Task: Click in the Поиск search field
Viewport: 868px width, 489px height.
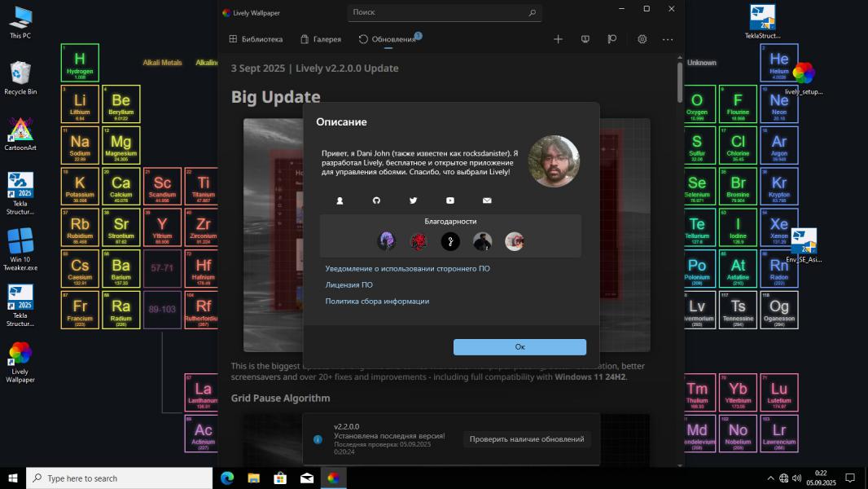Action: 436,13
